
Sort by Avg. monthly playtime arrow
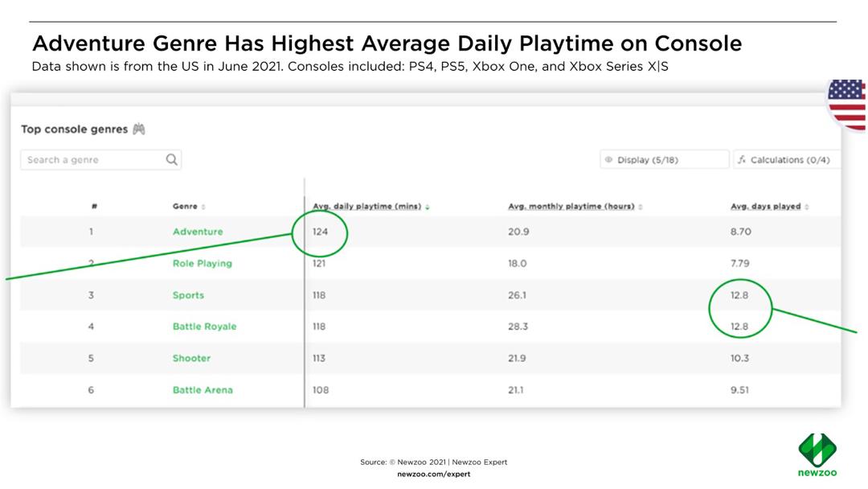tap(641, 207)
